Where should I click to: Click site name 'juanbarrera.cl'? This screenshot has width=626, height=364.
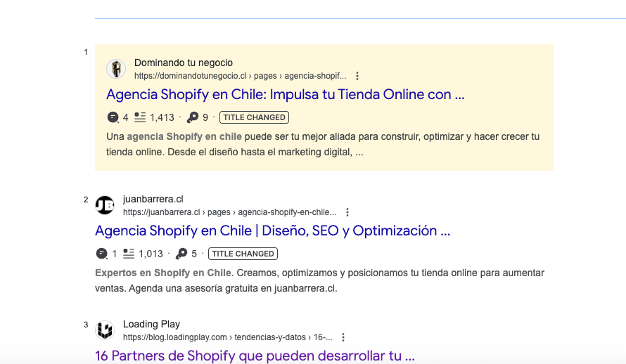click(153, 199)
